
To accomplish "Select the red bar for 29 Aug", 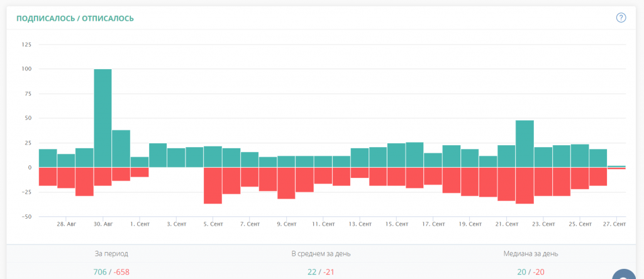I will (84, 182).
